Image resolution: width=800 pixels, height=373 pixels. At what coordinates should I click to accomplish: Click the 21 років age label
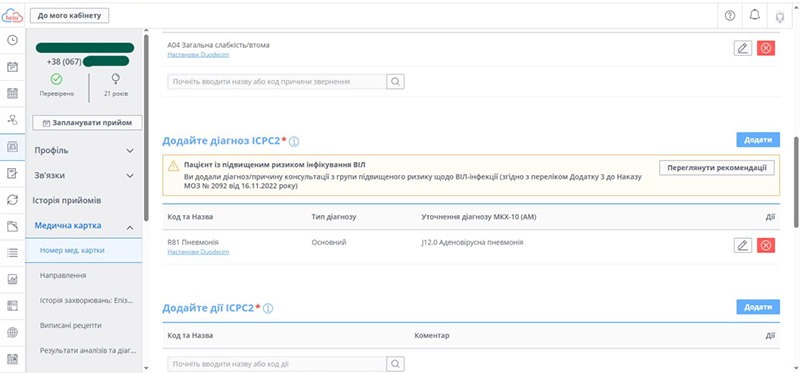point(116,94)
